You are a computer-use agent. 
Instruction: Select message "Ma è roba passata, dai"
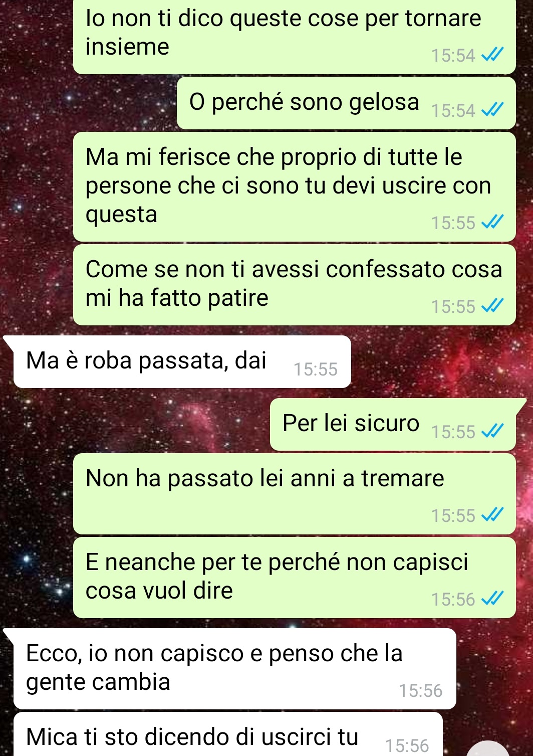coord(182,361)
